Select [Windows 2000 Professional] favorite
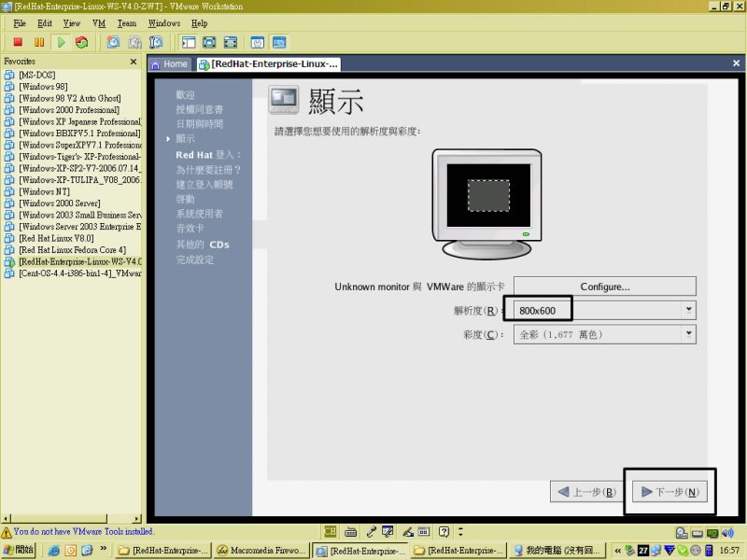 (69, 110)
